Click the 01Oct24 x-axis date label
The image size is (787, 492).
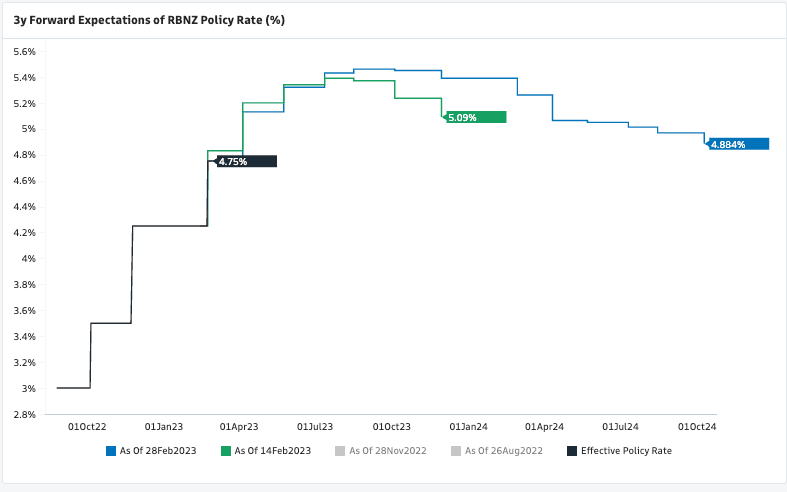(697, 426)
